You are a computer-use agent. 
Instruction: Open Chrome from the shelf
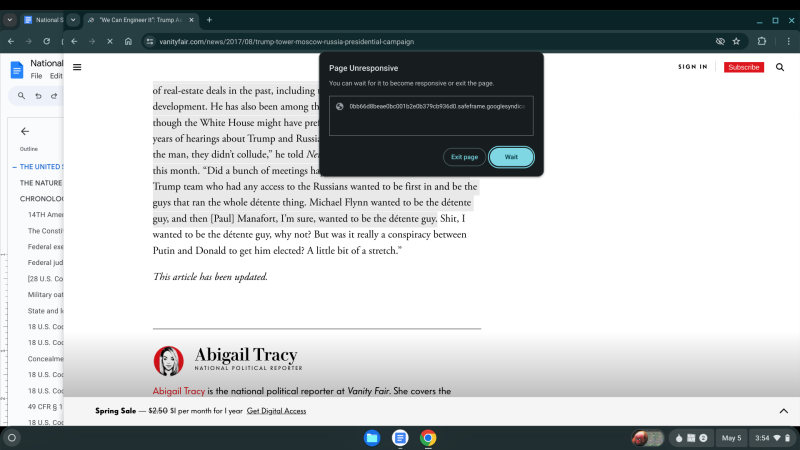(428, 438)
